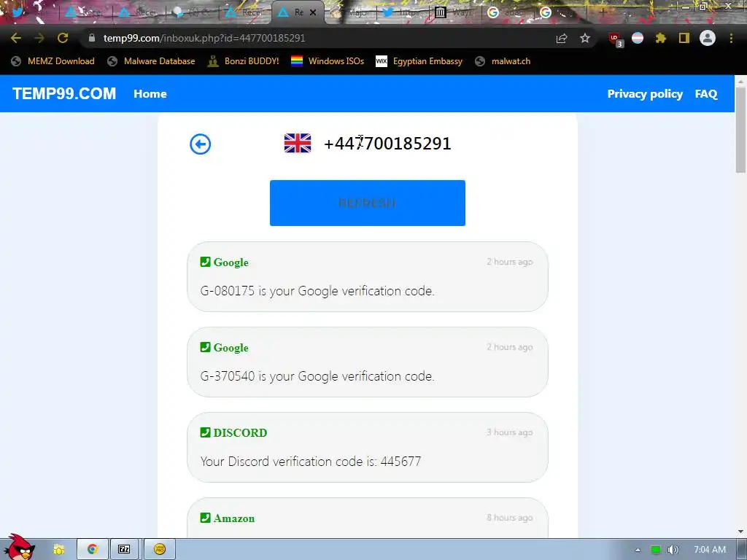Click the United Kingdom flag icon
Viewport: 747px width, 560px height.
pyautogui.click(x=298, y=143)
